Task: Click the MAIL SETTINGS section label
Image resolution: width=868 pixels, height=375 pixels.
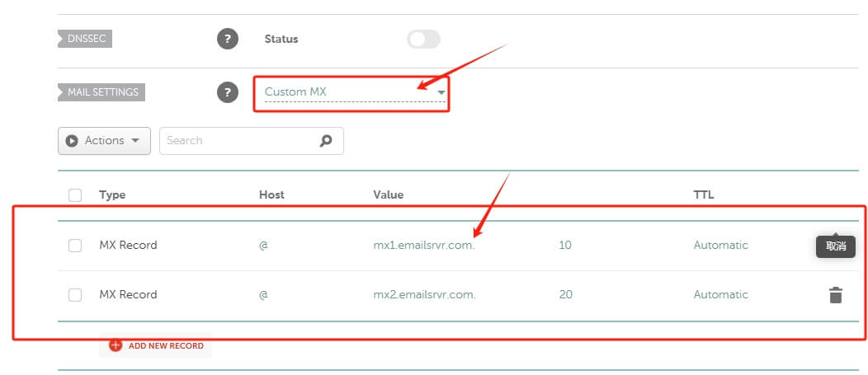Action: pos(102,92)
